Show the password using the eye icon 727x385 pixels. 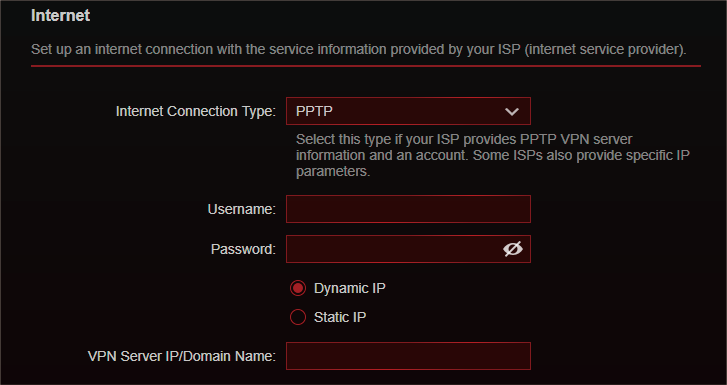click(x=512, y=249)
